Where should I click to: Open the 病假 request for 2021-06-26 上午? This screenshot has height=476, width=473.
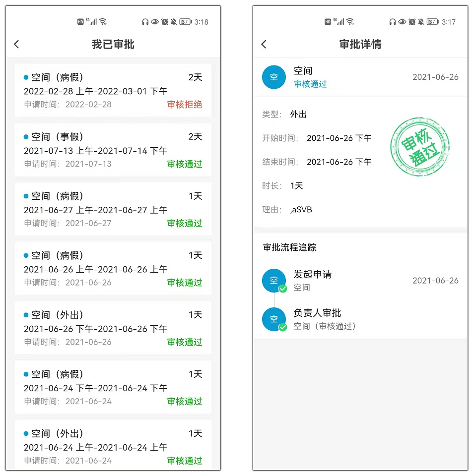[113, 269]
